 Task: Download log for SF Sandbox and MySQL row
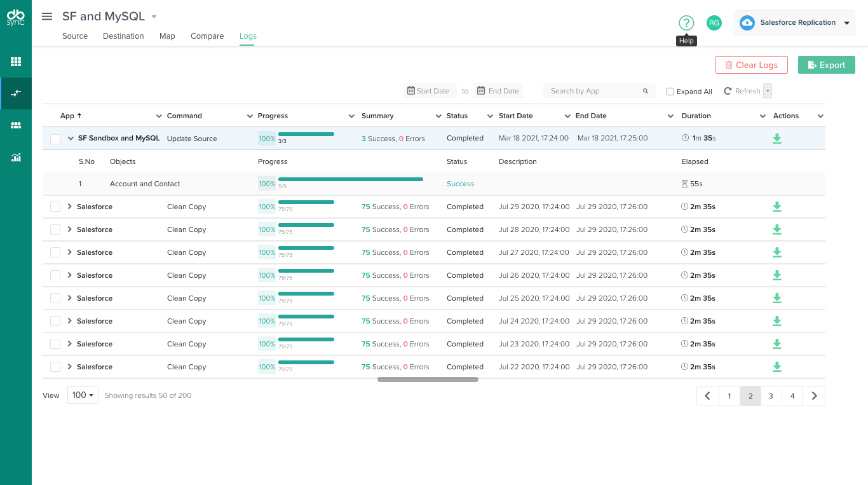click(776, 139)
